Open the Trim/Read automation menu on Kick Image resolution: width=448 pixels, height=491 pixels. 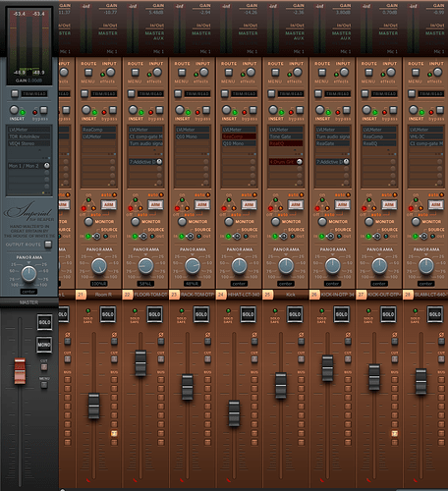click(x=291, y=94)
